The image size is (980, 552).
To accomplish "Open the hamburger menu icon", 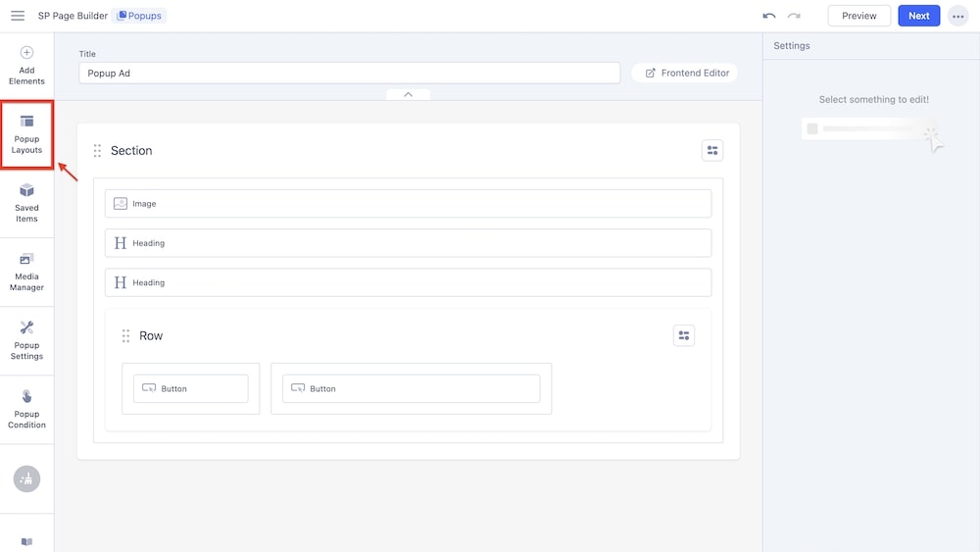I will pos(18,16).
